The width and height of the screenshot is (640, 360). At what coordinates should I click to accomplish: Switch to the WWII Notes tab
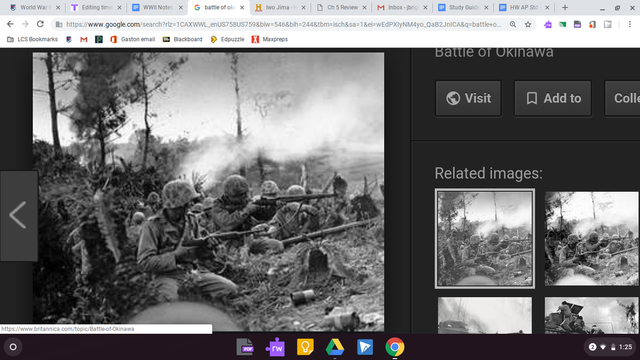tap(157, 7)
